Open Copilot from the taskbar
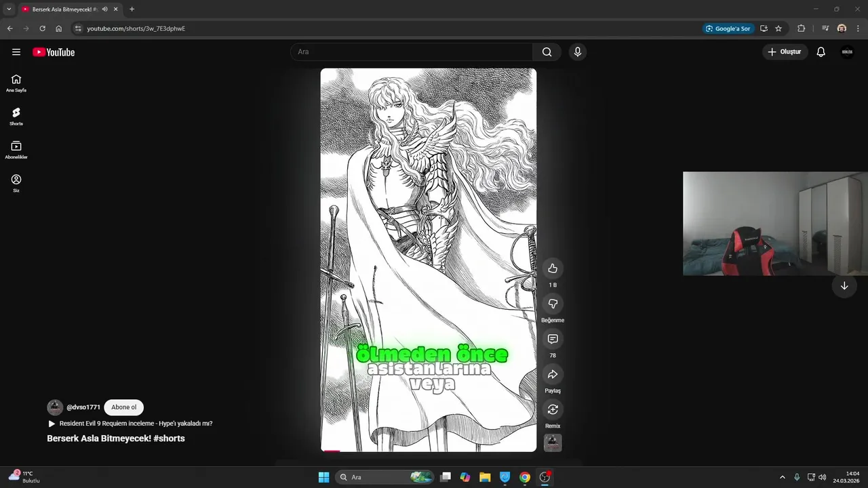Viewport: 868px width, 488px height. [465, 477]
